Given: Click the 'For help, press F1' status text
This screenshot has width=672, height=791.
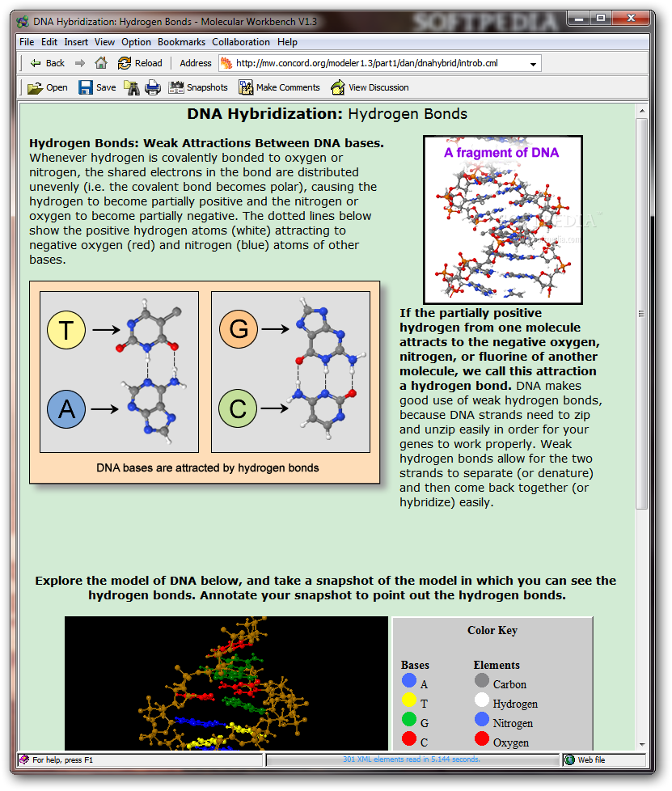Looking at the screenshot, I should pyautogui.click(x=62, y=759).
